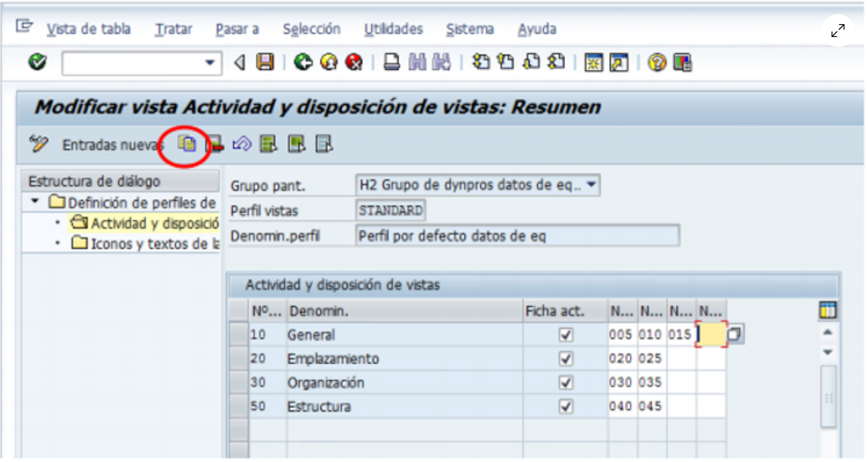Click the F4 value help button in General row
This screenshot has width=868, height=462.
pos(735,334)
